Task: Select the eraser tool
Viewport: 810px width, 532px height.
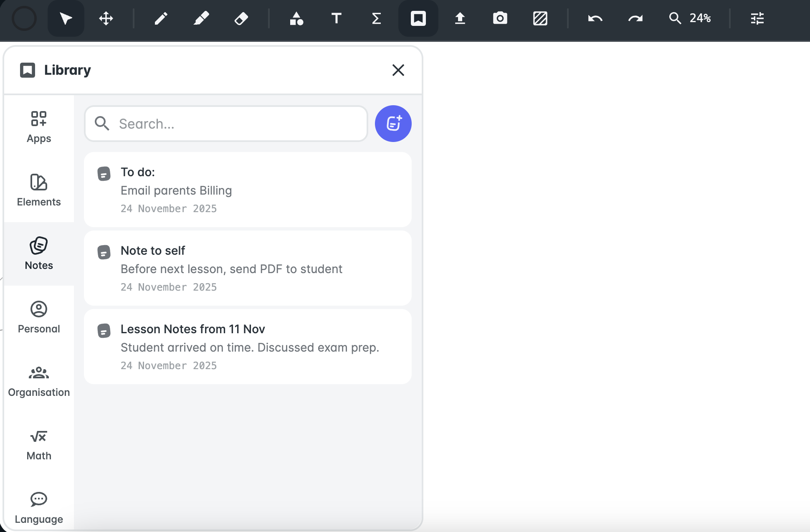Action: (x=241, y=18)
